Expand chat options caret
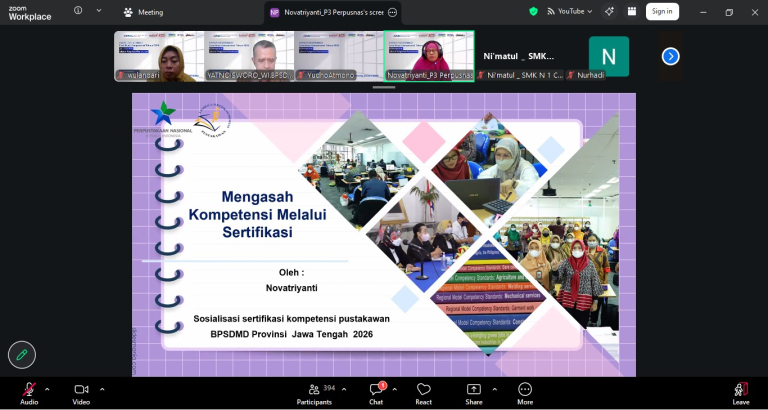 pos(394,389)
